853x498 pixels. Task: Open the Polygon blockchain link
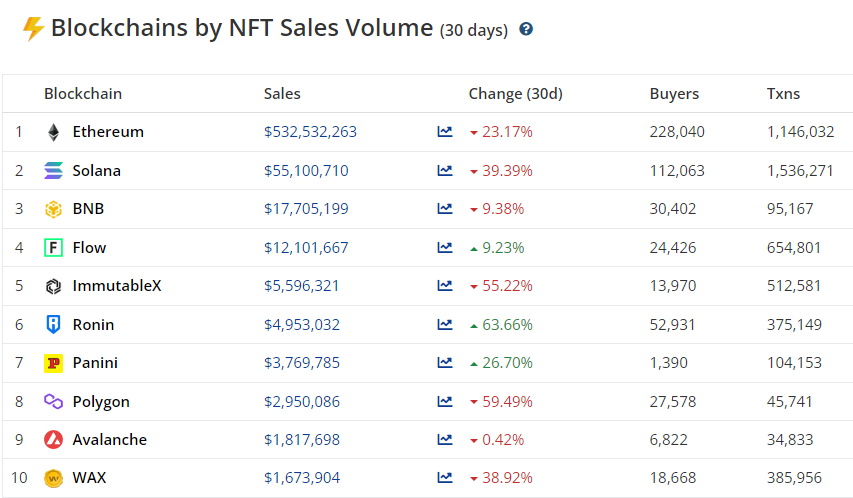coord(101,402)
